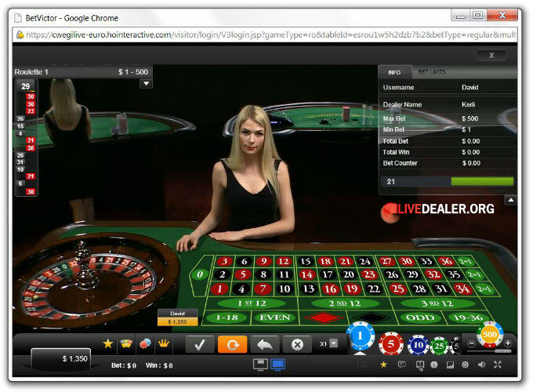Image resolution: width=533 pixels, height=392 pixels.
Task: Click the gold crown icon
Action: pyautogui.click(x=164, y=343)
